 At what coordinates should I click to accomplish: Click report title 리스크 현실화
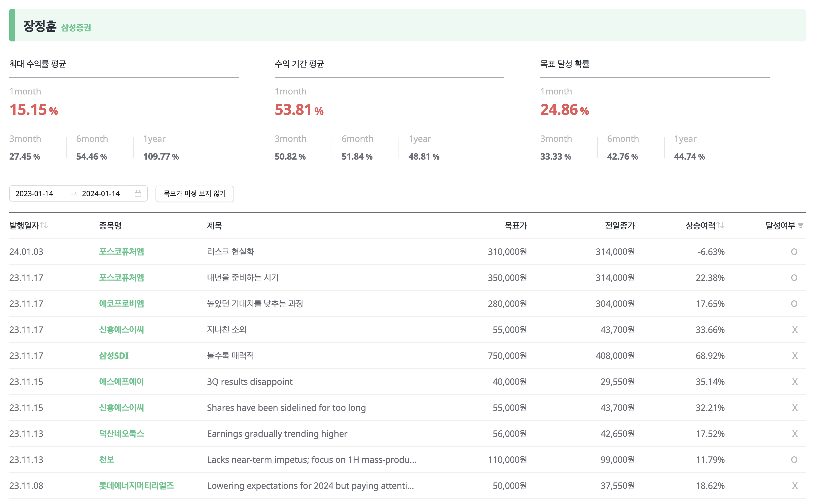point(230,252)
